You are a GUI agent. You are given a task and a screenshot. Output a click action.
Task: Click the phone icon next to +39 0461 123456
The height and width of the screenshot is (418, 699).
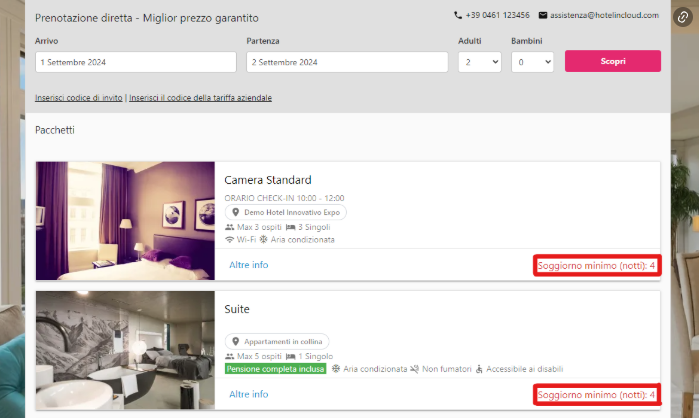point(458,16)
